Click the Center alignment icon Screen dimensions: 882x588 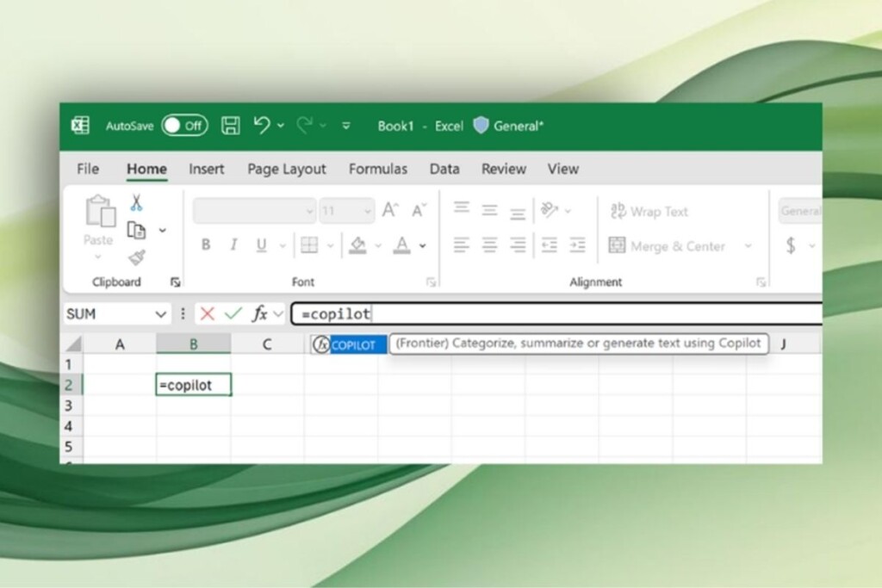click(x=489, y=245)
